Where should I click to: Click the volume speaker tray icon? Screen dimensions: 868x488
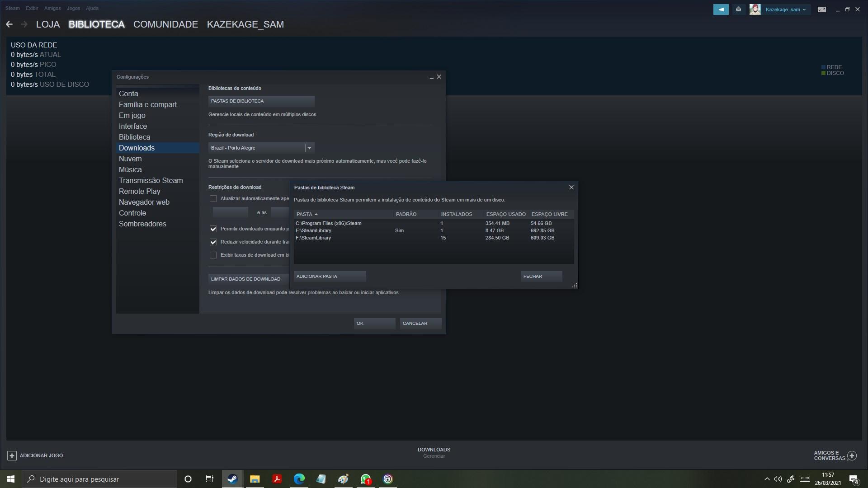point(778,479)
